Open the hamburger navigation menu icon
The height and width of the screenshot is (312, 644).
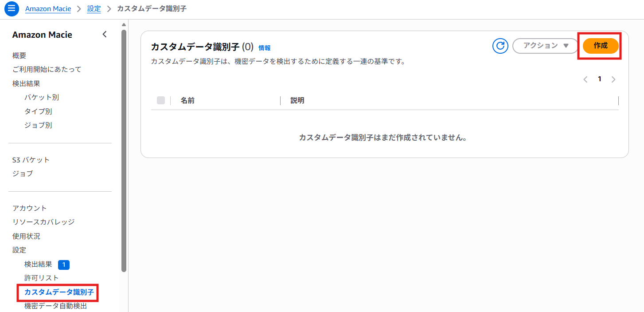click(12, 8)
